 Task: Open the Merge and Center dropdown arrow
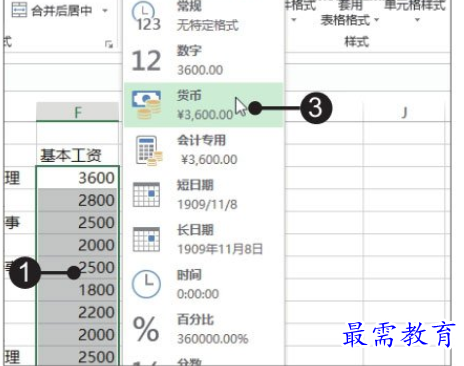tap(105, 11)
